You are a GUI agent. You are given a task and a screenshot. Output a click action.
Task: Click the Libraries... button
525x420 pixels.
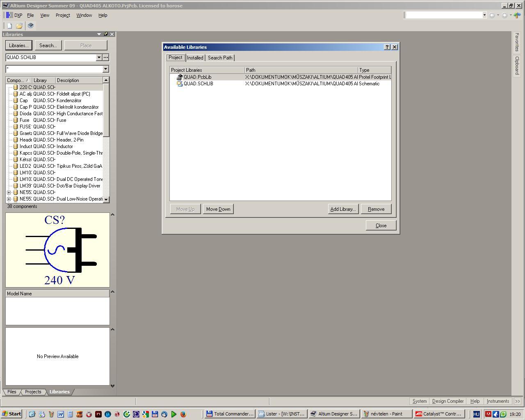pyautogui.click(x=19, y=46)
